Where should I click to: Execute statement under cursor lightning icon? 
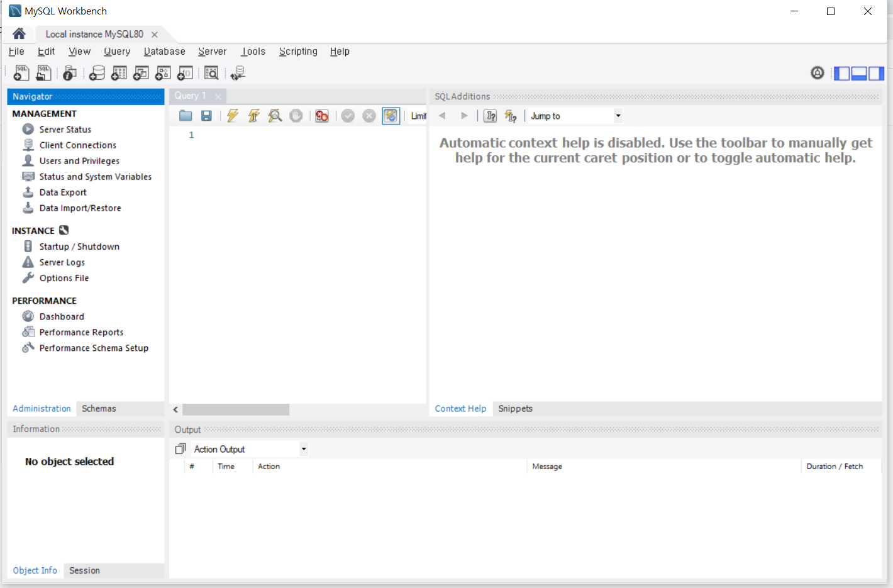(x=253, y=116)
